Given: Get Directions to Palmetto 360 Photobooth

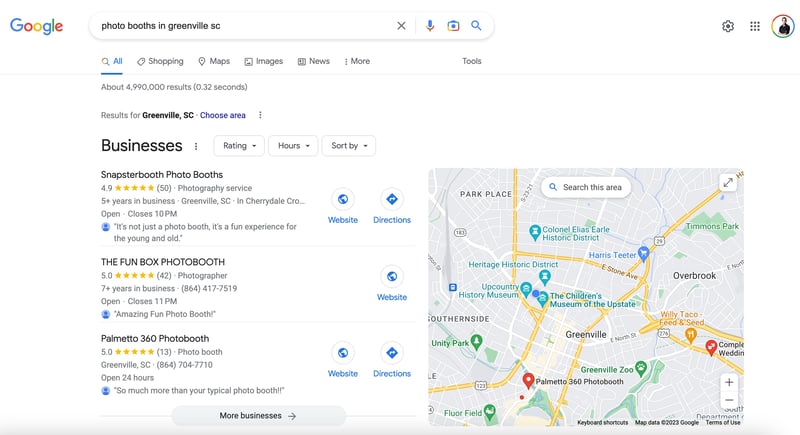Looking at the screenshot, I should tap(392, 352).
